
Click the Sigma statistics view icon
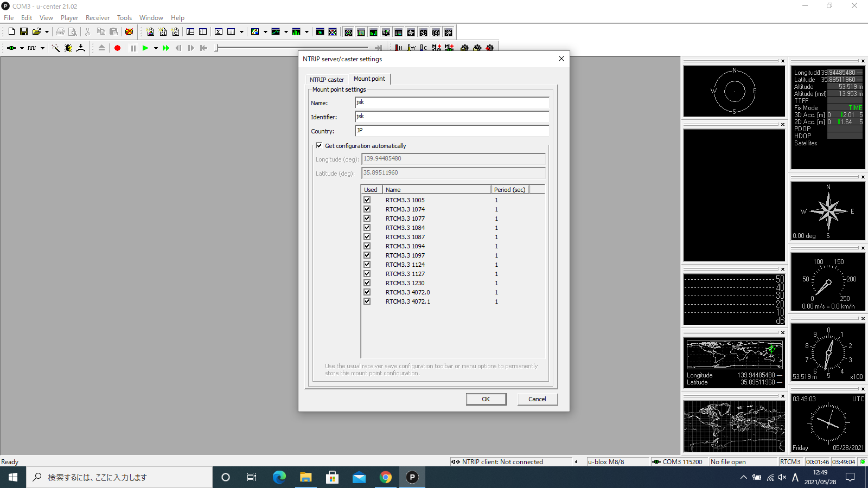219,32
